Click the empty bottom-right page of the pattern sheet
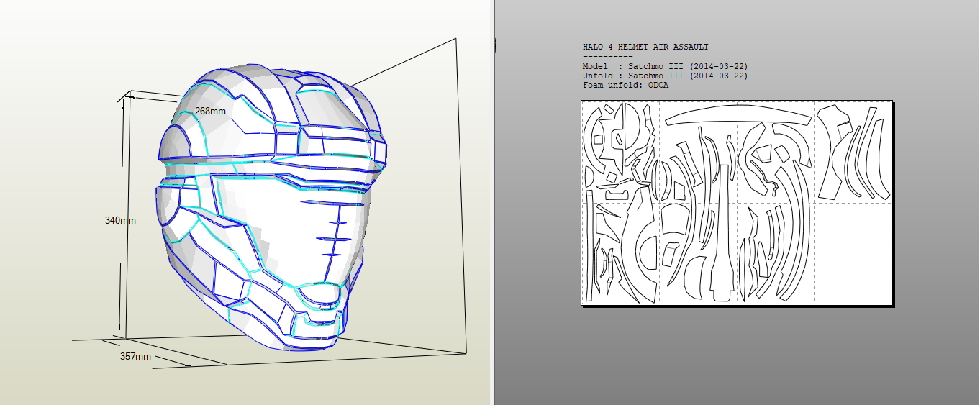The height and width of the screenshot is (405, 980). click(853, 252)
